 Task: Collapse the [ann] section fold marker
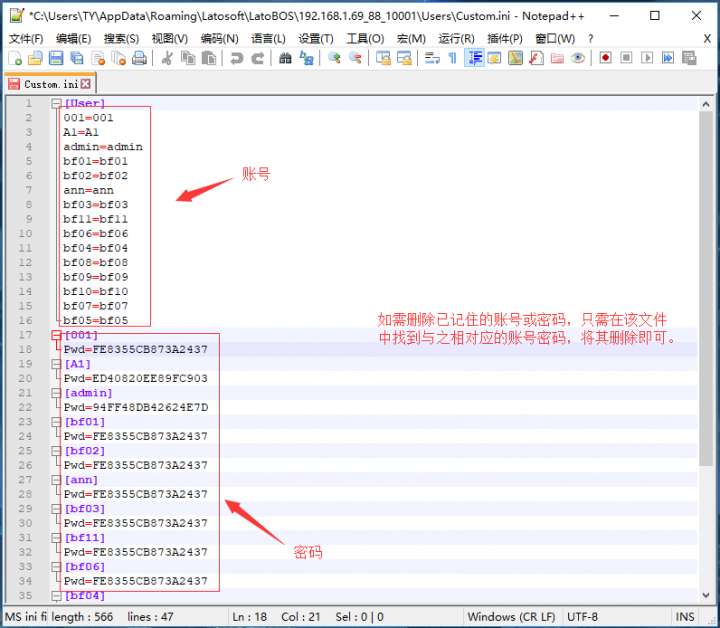[56, 480]
